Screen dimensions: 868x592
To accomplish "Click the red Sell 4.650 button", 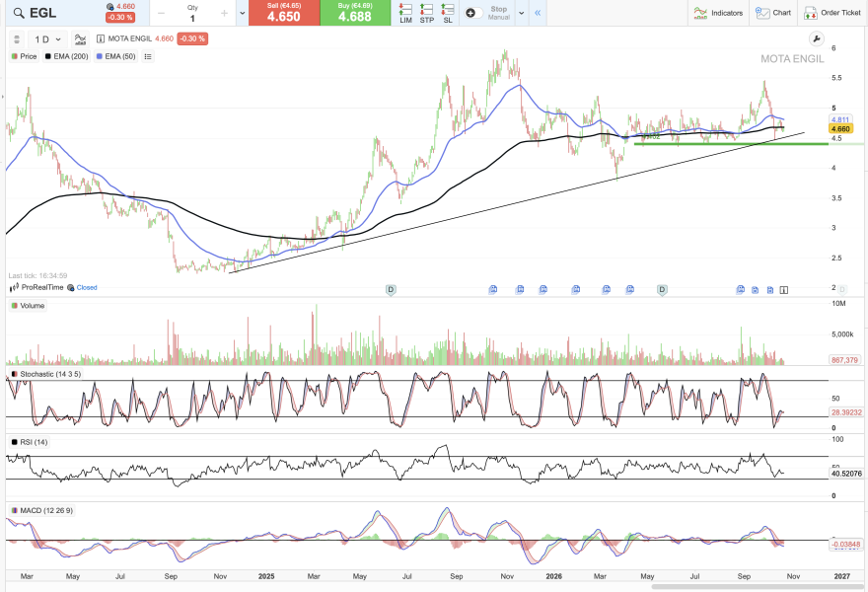I will (284, 13).
